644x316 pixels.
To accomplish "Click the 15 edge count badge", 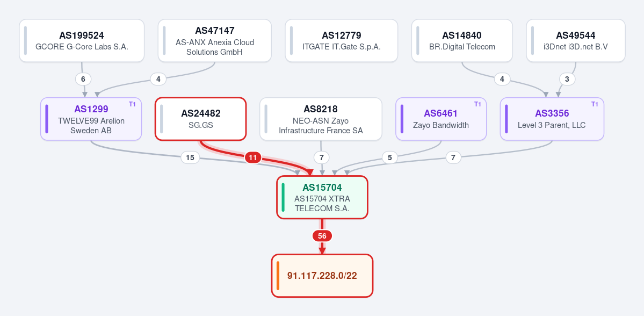I will [190, 157].
